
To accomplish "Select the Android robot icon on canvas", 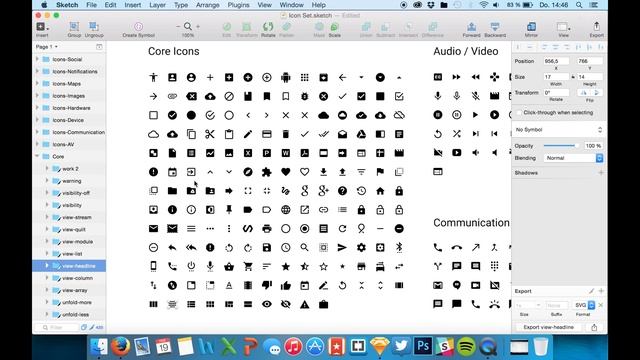I will [x=286, y=77].
